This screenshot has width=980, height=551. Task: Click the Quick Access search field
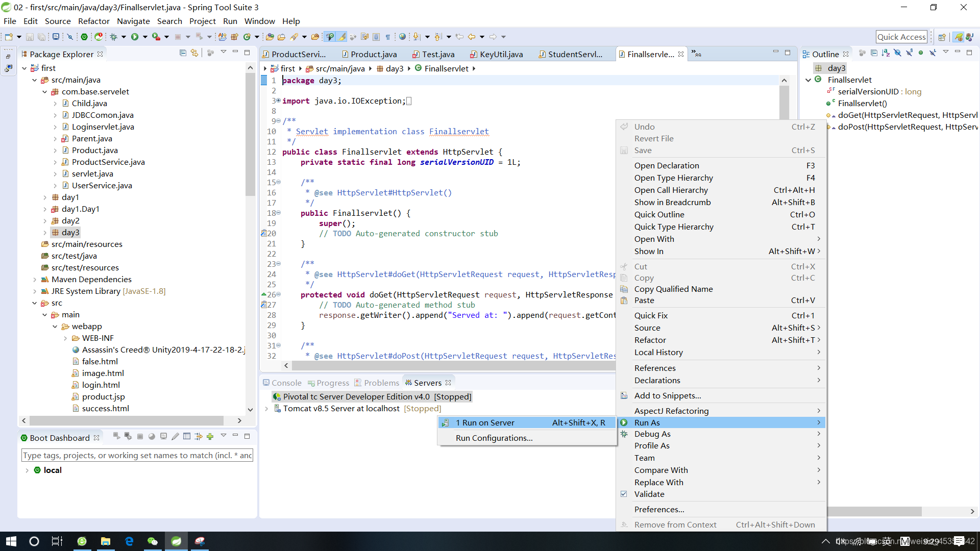tap(901, 37)
